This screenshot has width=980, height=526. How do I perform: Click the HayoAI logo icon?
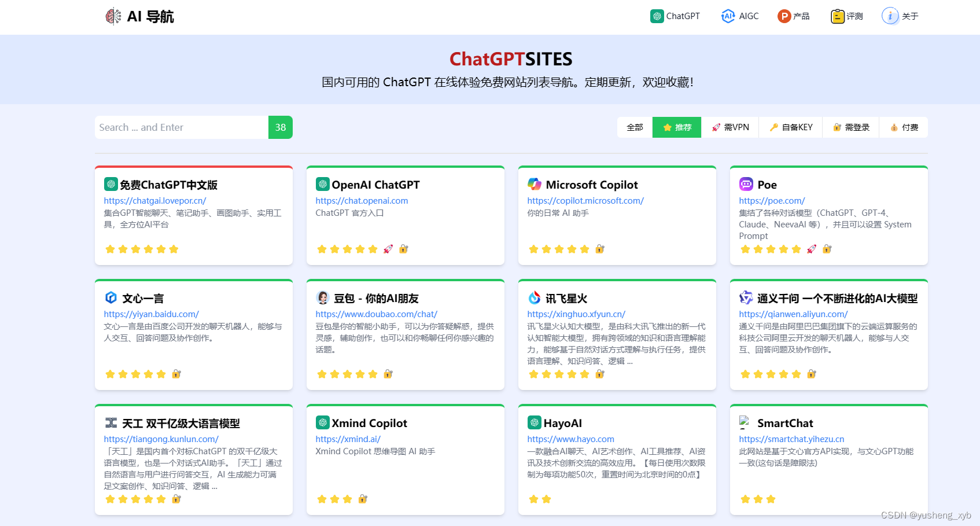534,422
